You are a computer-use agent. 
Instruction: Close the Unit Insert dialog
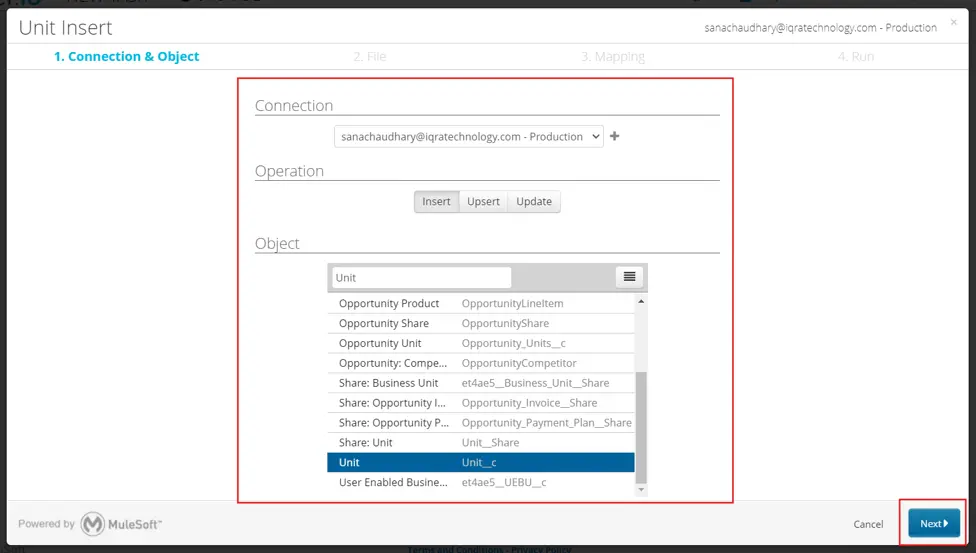954,22
